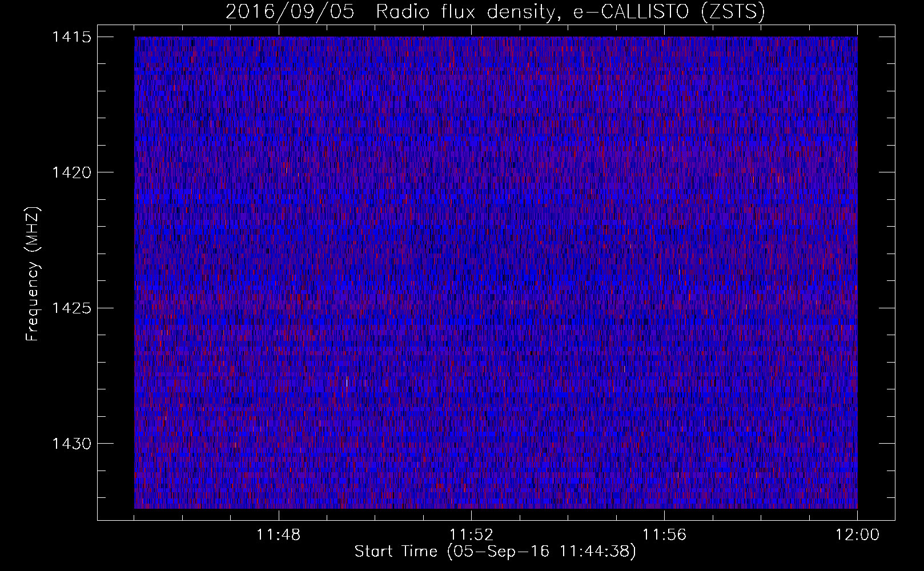Click the 1430 frequency tick label
The width and height of the screenshot is (924, 571).
[71, 444]
